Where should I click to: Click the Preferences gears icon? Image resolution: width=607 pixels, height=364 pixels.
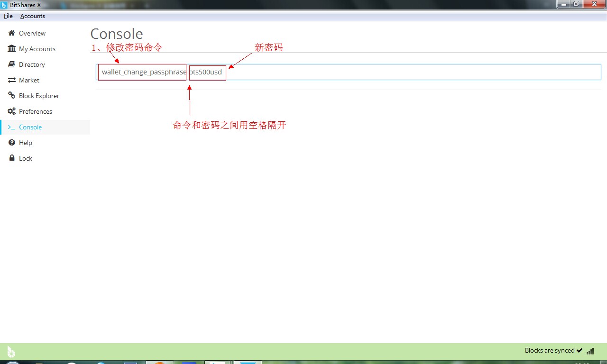pyautogui.click(x=12, y=111)
